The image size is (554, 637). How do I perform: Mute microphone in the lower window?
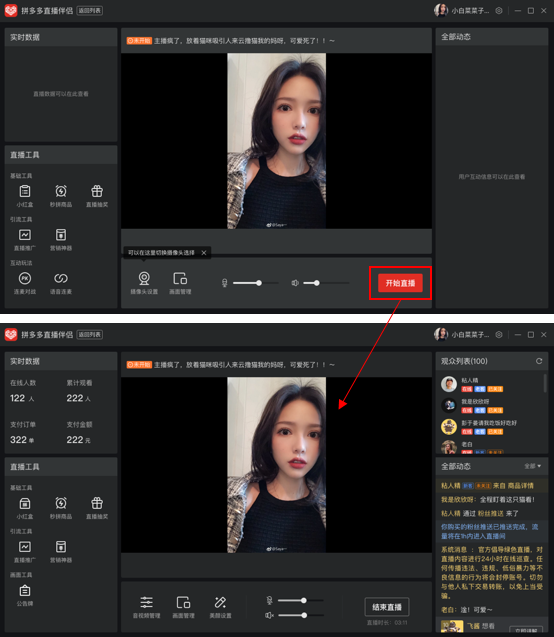[x=269, y=600]
